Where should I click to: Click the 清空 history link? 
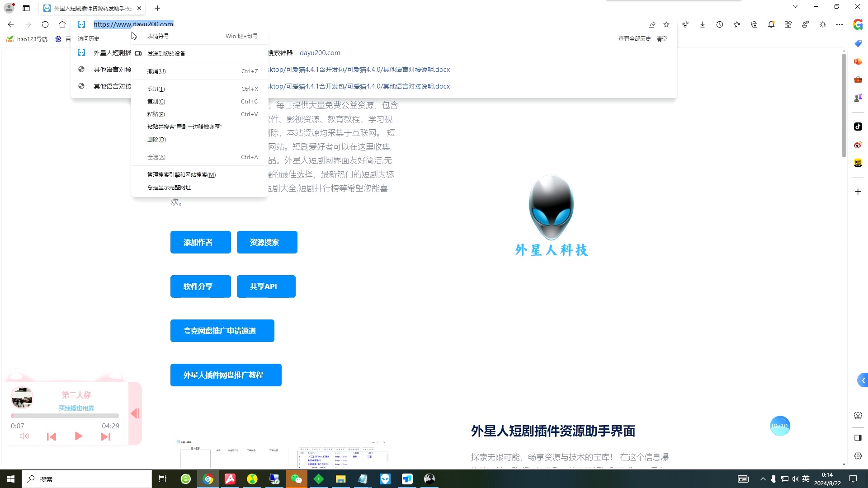pyautogui.click(x=661, y=39)
